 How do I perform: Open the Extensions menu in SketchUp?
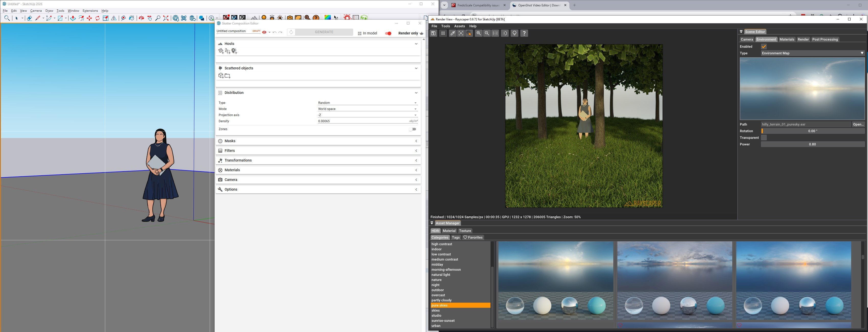click(90, 11)
